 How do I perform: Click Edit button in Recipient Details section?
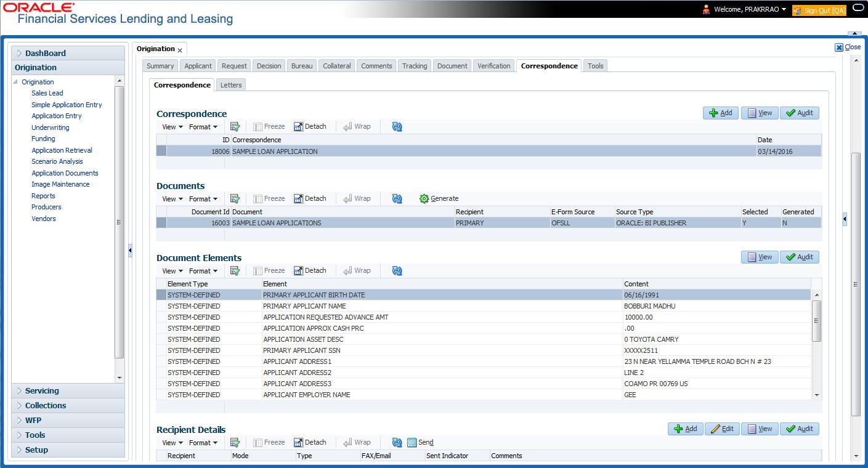point(722,429)
